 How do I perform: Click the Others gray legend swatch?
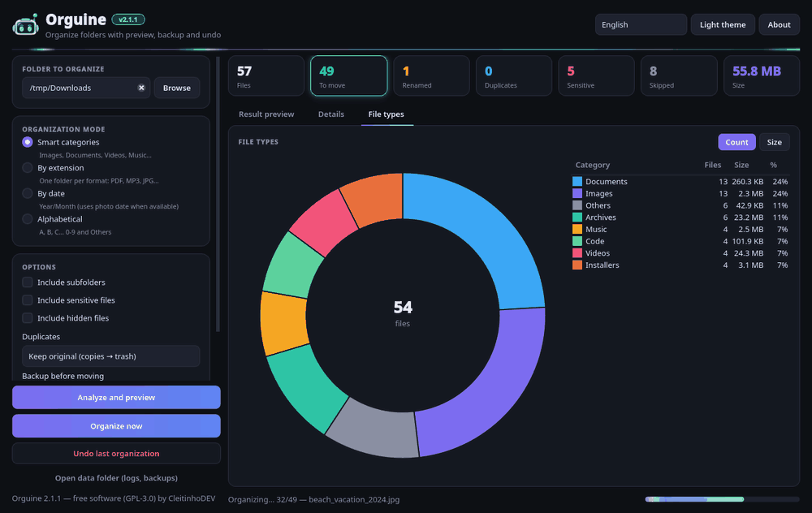577,205
